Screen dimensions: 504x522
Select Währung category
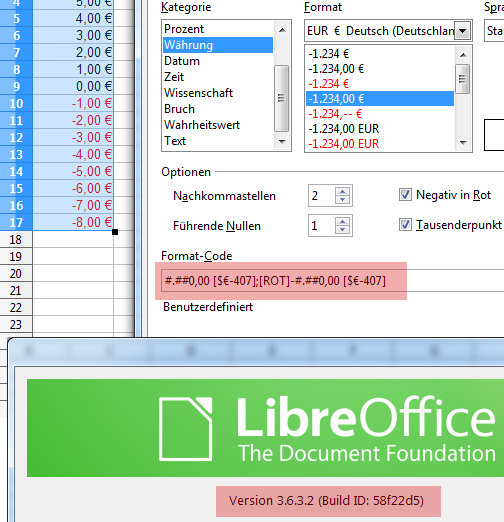218,45
